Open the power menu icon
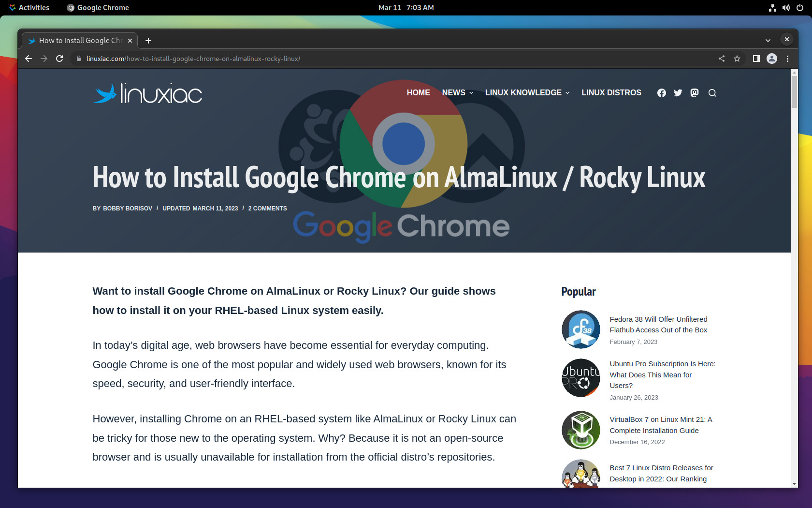Image resolution: width=812 pixels, height=508 pixels. [800, 8]
